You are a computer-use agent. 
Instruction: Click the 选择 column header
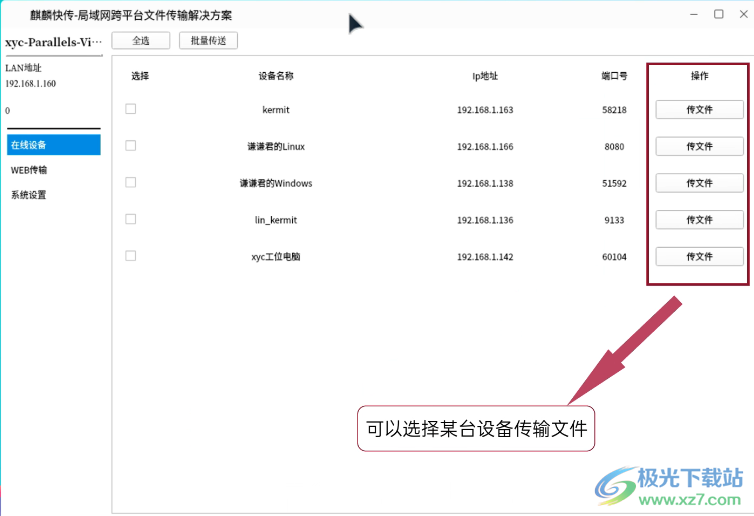coord(140,76)
